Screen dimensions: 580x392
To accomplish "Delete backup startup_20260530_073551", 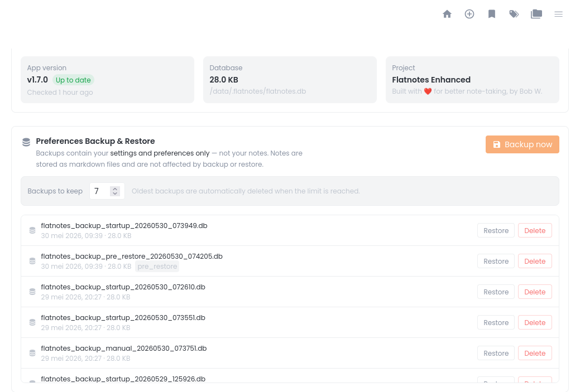I will coord(534,322).
